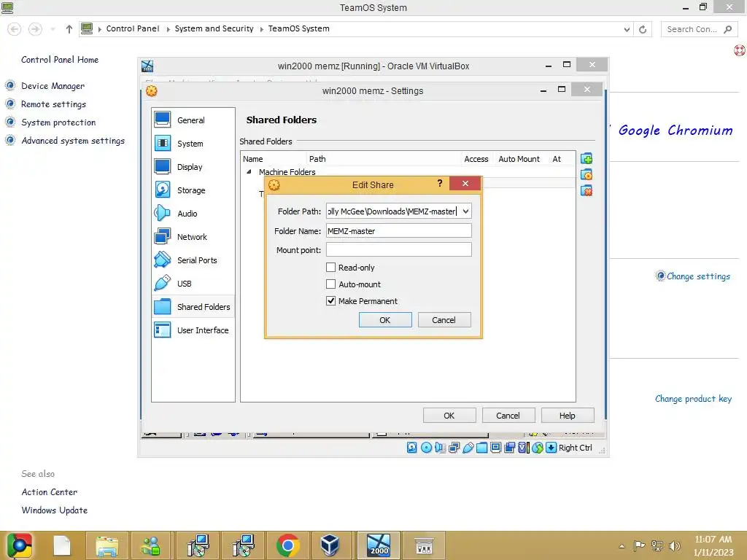Click the Action Center flag tray icon
The width and height of the screenshot is (747, 560).
pyautogui.click(x=639, y=545)
